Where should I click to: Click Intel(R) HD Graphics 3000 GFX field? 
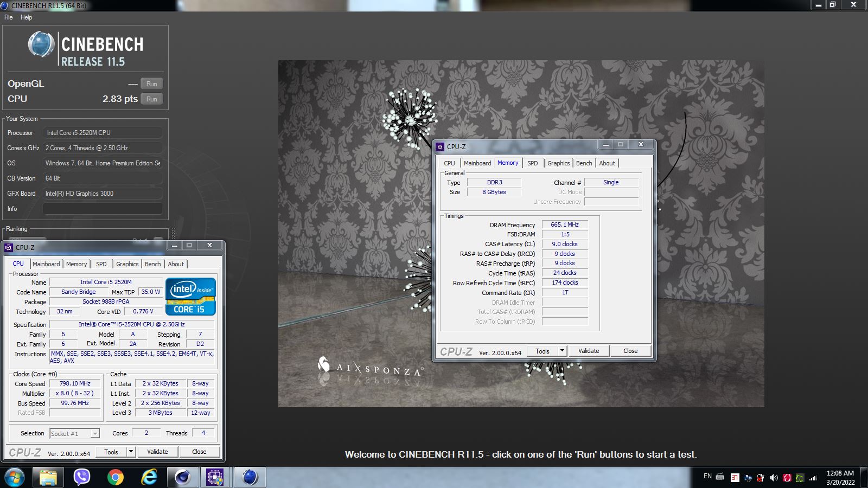pos(103,194)
